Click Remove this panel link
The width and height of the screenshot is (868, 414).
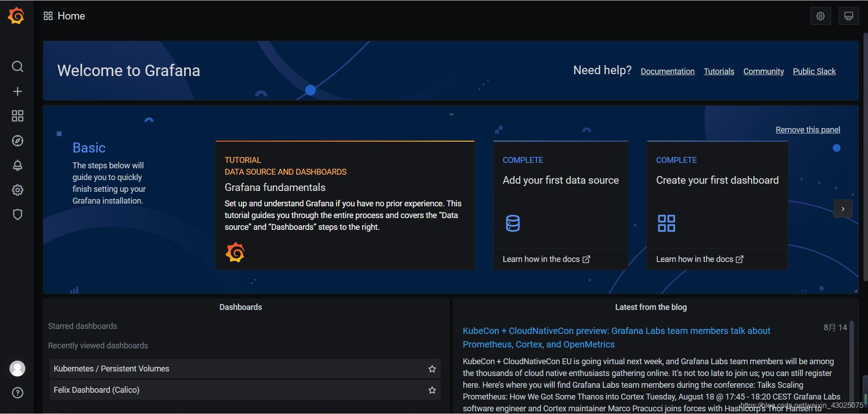(808, 130)
